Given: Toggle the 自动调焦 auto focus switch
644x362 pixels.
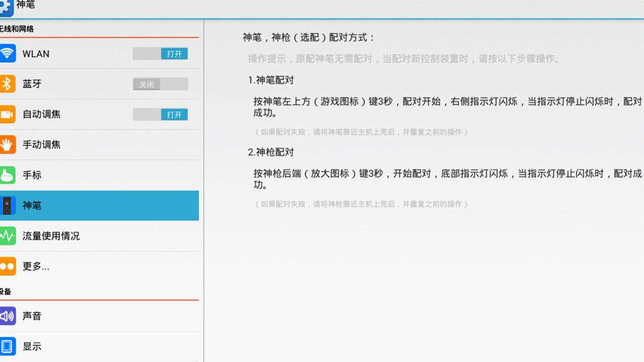Looking at the screenshot, I should pos(160,114).
